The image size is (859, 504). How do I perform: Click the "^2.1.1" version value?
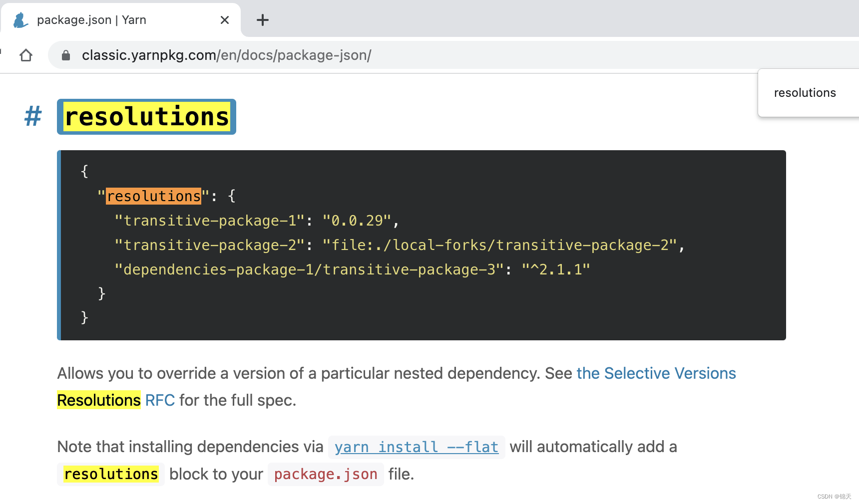point(556,269)
